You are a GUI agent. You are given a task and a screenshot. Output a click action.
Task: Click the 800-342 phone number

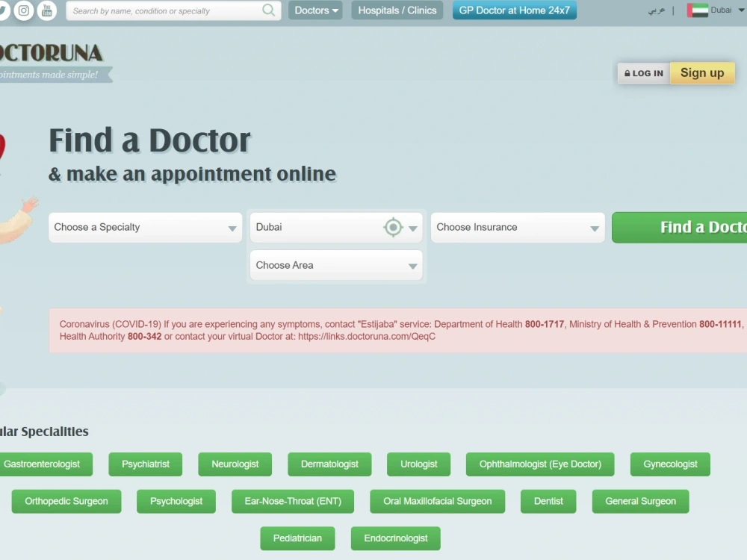coord(145,337)
